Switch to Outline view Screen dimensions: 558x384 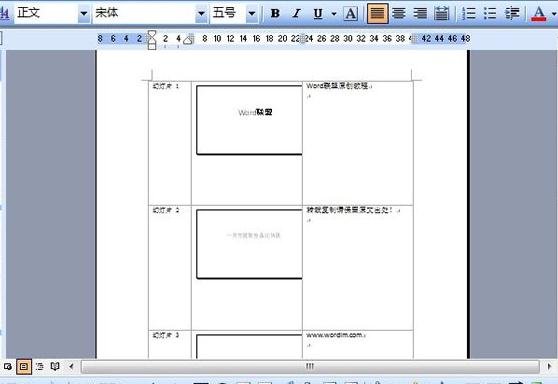pyautogui.click(x=40, y=366)
